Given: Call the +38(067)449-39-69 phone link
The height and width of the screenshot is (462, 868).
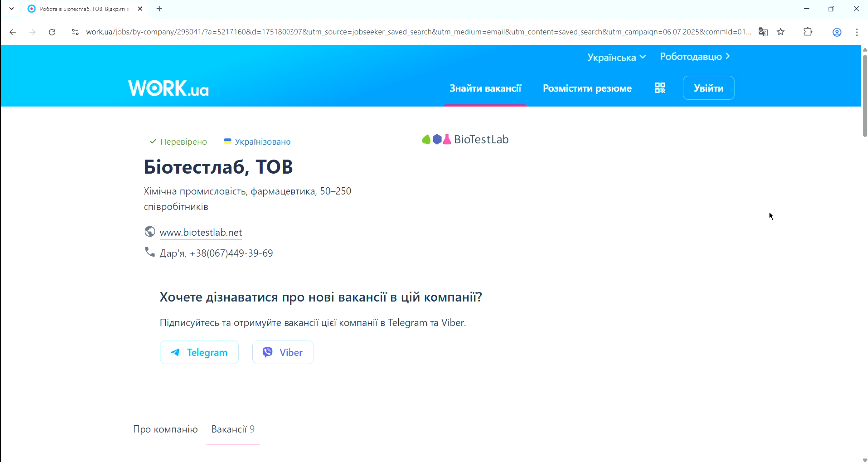Looking at the screenshot, I should pyautogui.click(x=231, y=253).
